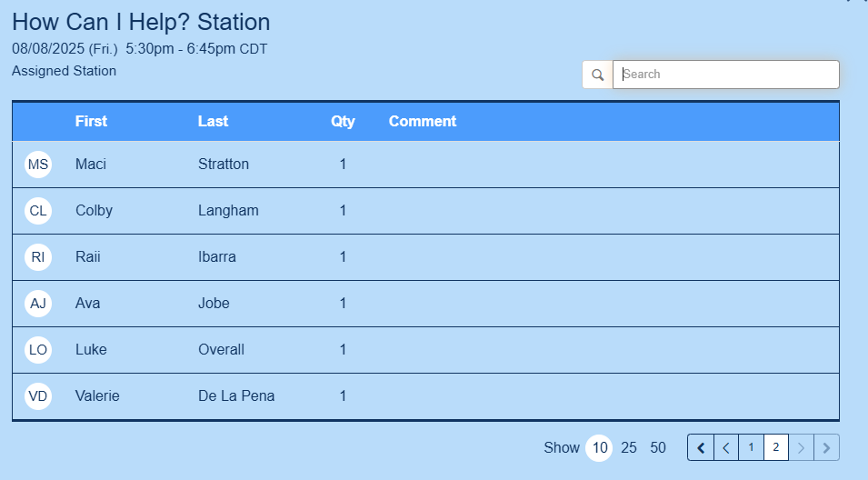Viewport: 868px width, 480px height.
Task: Focus the Search text field
Action: [725, 75]
